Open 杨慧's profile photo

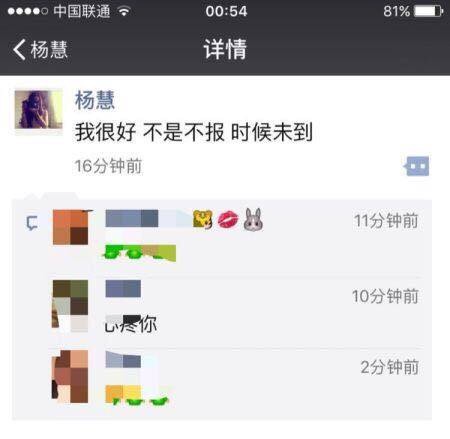[x=38, y=109]
